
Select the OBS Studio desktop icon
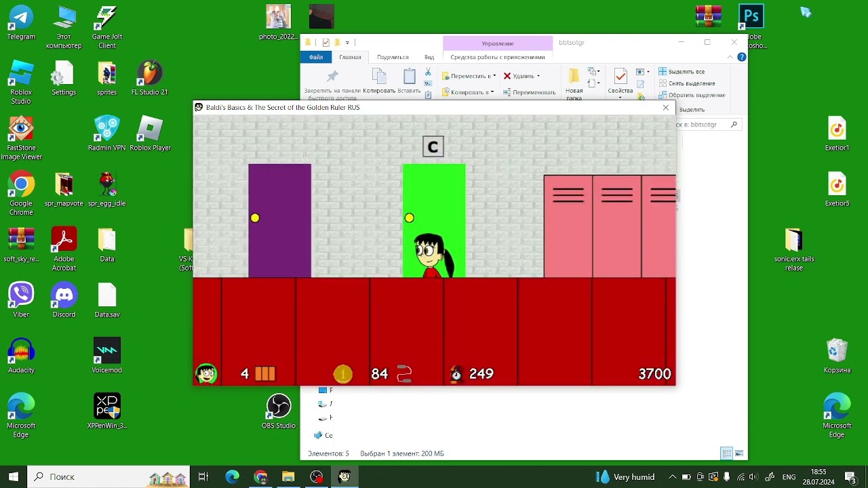278,412
